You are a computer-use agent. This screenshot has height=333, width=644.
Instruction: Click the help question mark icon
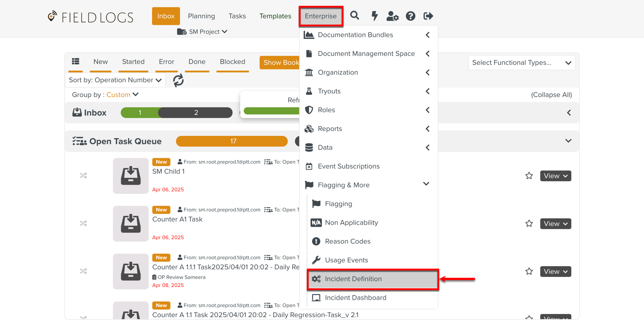(x=410, y=16)
